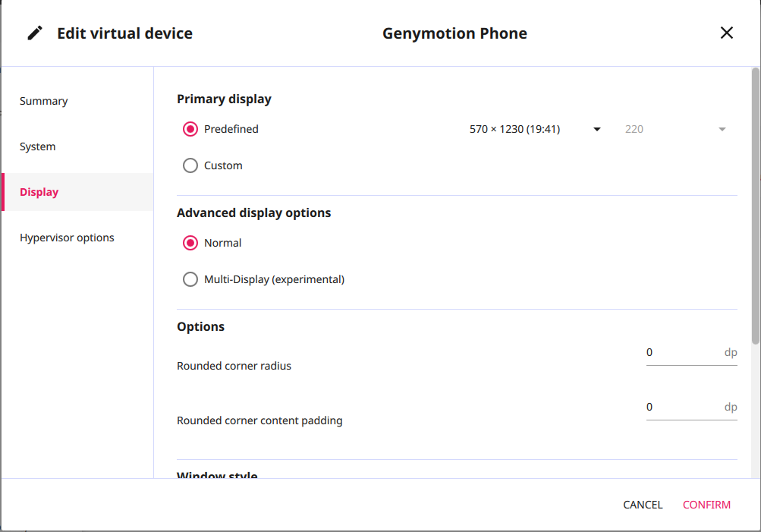The height and width of the screenshot is (532, 761).
Task: Open the Summary section
Action: [44, 101]
